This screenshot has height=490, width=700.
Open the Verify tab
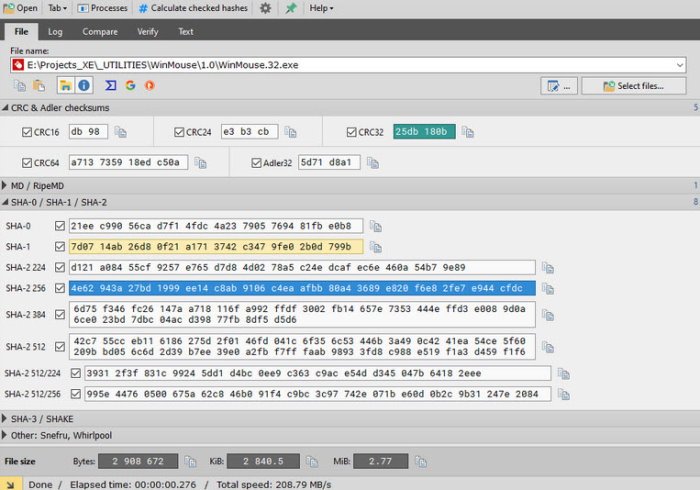(147, 32)
